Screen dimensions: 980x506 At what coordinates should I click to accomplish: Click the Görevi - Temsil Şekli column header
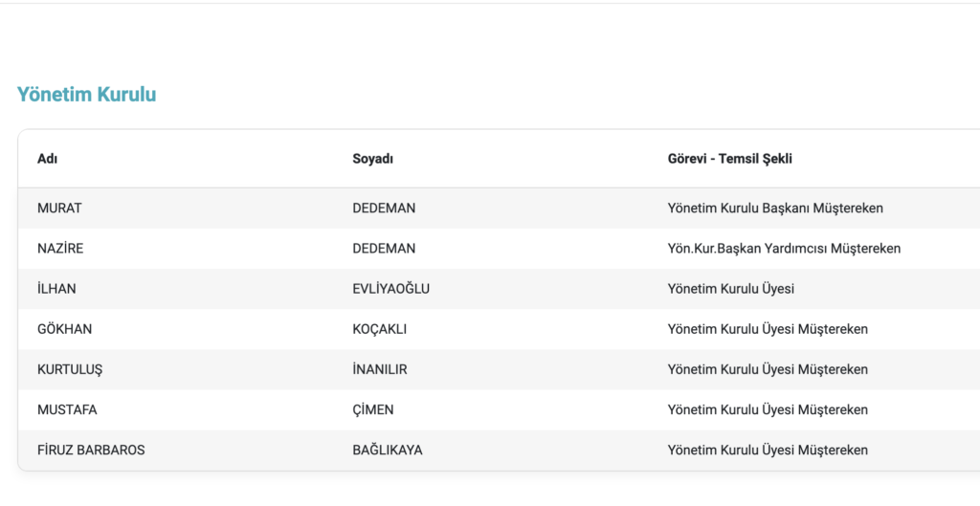click(729, 159)
